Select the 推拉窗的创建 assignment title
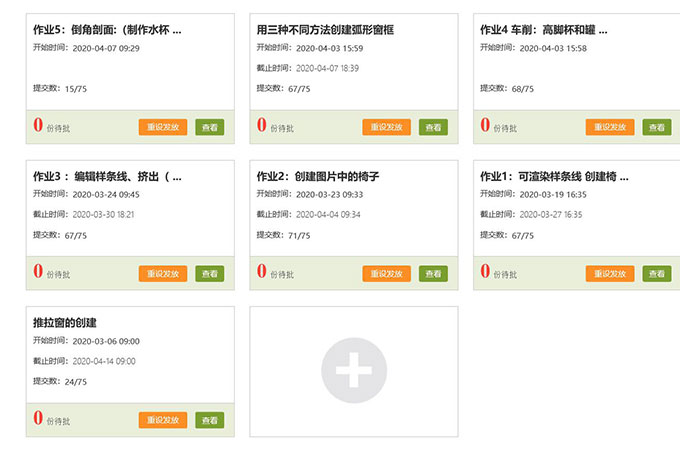The width and height of the screenshot is (680, 454). [65, 322]
